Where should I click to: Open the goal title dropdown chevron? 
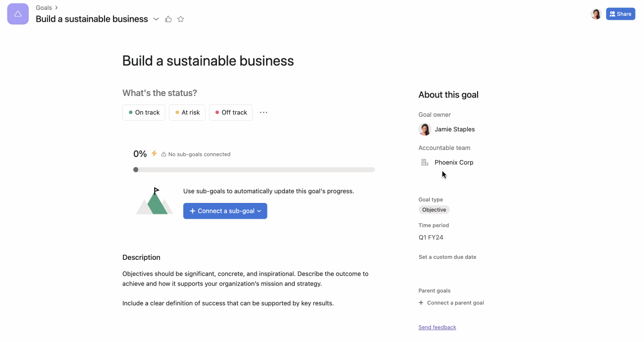[x=156, y=19]
